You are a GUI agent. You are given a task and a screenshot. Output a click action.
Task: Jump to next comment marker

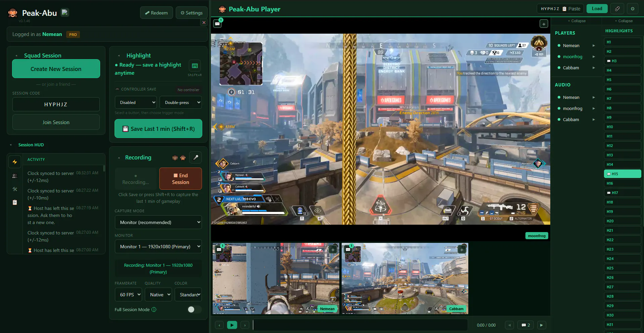[x=541, y=325]
